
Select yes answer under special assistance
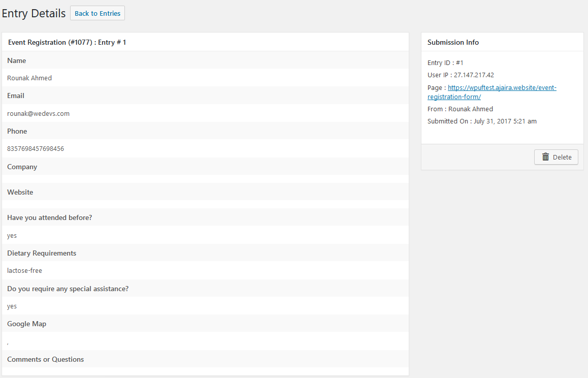12,306
